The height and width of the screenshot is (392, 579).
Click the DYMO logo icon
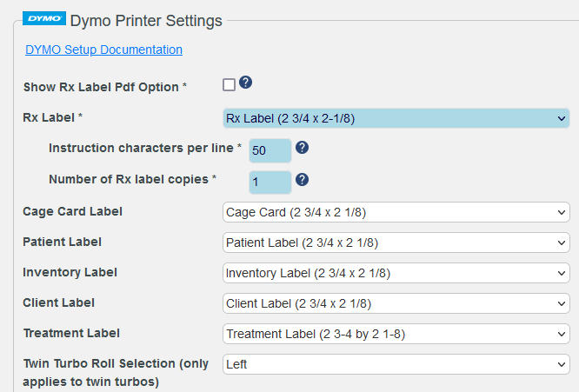tap(45, 18)
